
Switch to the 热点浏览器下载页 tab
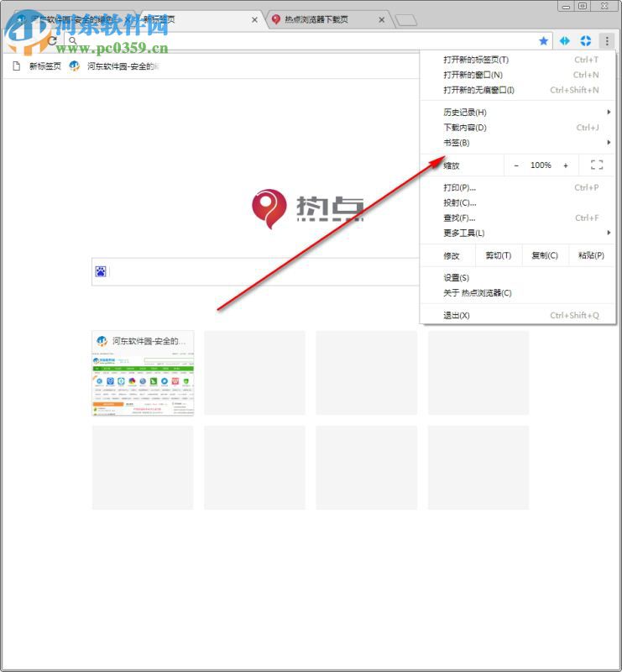tap(327, 19)
